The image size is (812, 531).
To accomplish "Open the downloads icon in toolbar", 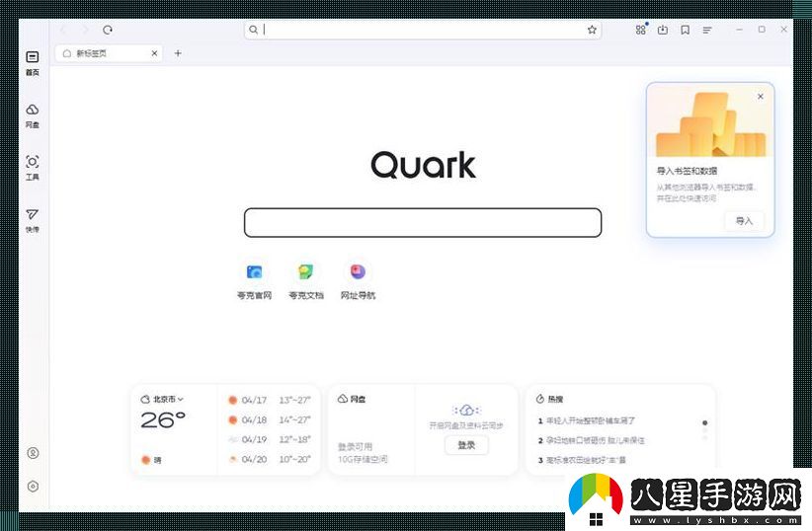I will pyautogui.click(x=662, y=30).
